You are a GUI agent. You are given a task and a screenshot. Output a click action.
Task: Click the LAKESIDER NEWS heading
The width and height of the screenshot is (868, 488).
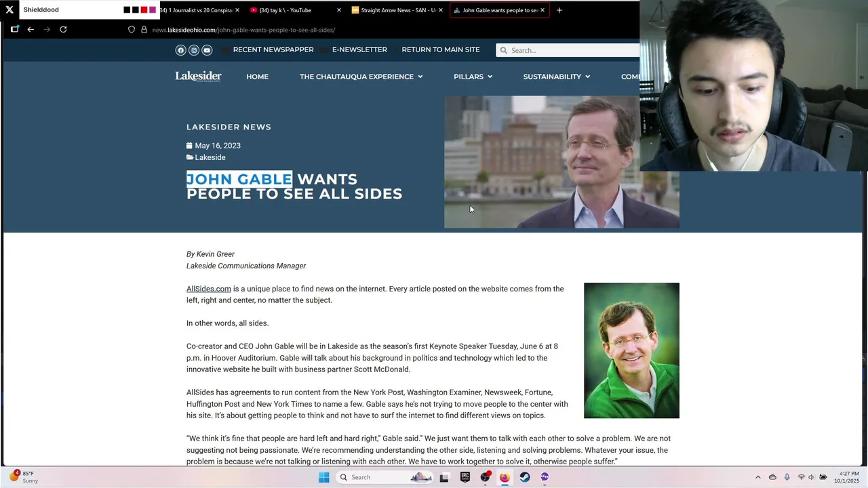229,127
